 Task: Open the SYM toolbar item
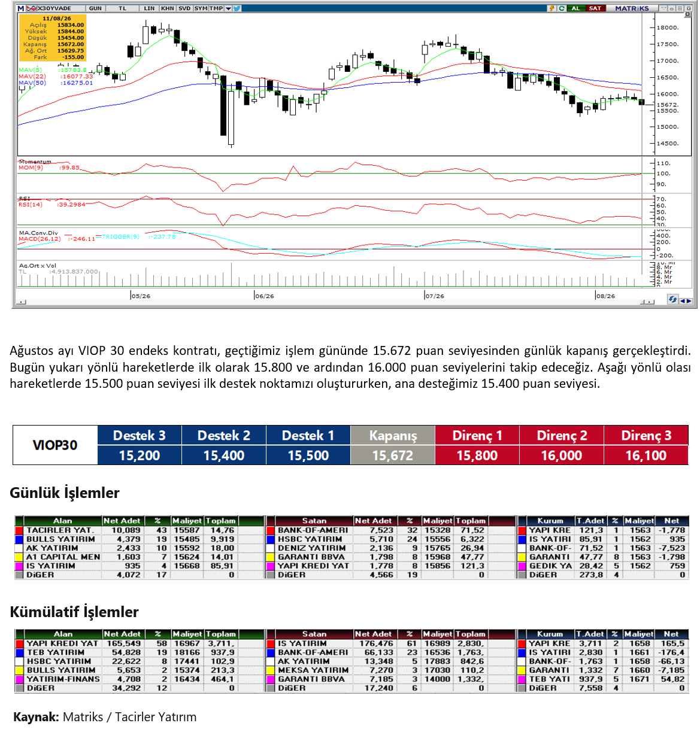pyautogui.click(x=201, y=8)
